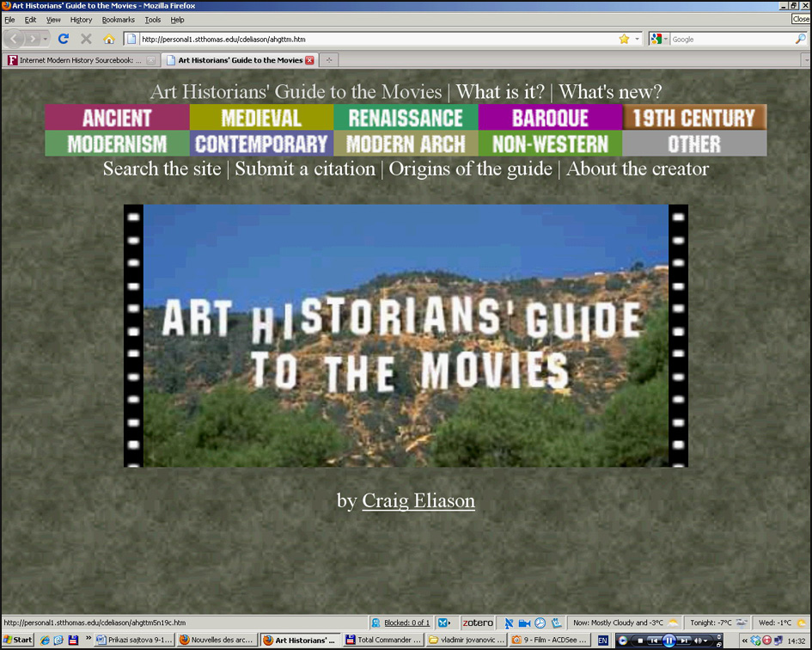Expand the back/forward history dropdown arrow
The height and width of the screenshot is (650, 812).
click(x=45, y=39)
